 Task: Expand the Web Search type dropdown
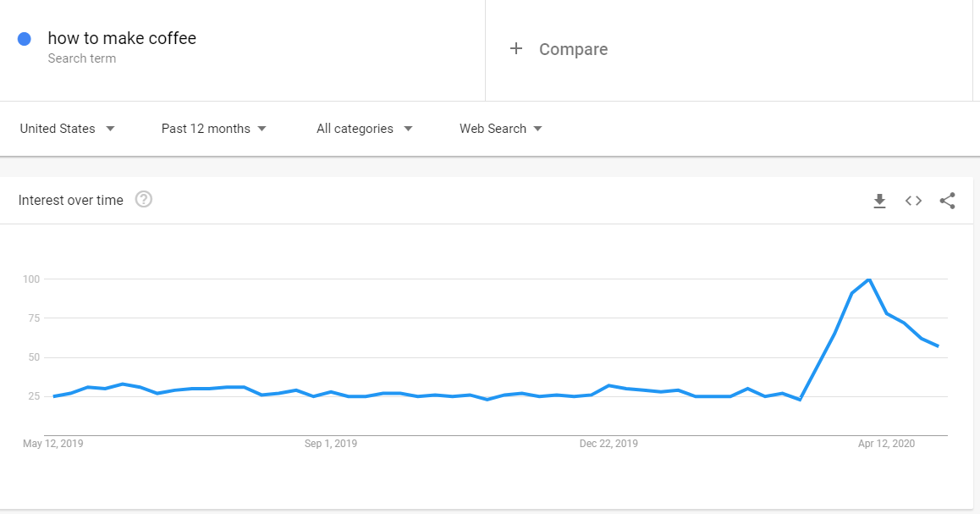(501, 129)
